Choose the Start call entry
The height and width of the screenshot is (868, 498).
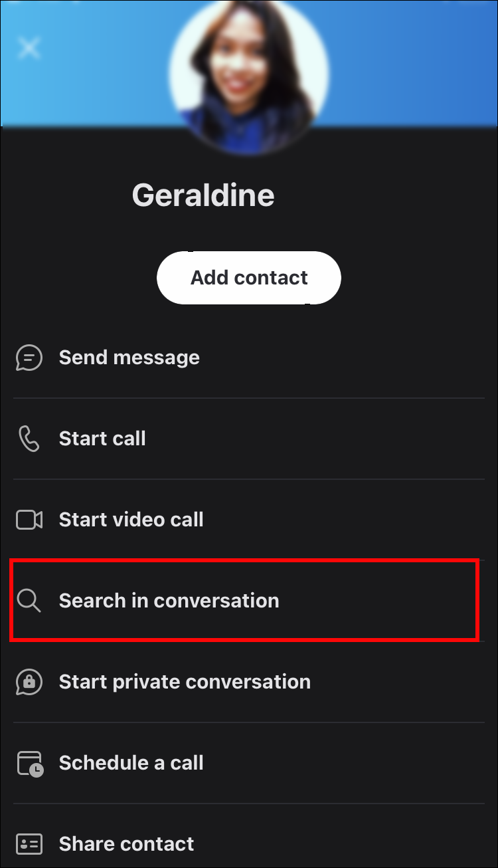click(249, 439)
